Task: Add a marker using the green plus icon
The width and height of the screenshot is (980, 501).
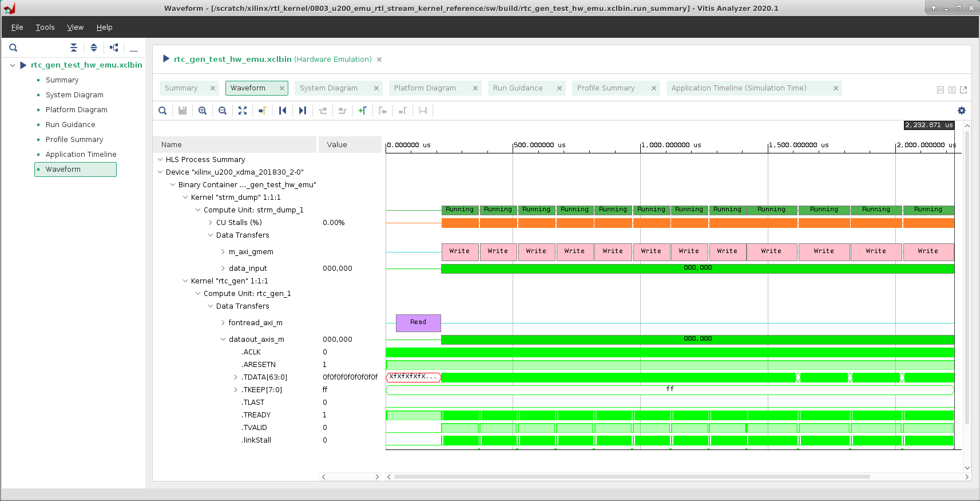Action: coord(363,111)
